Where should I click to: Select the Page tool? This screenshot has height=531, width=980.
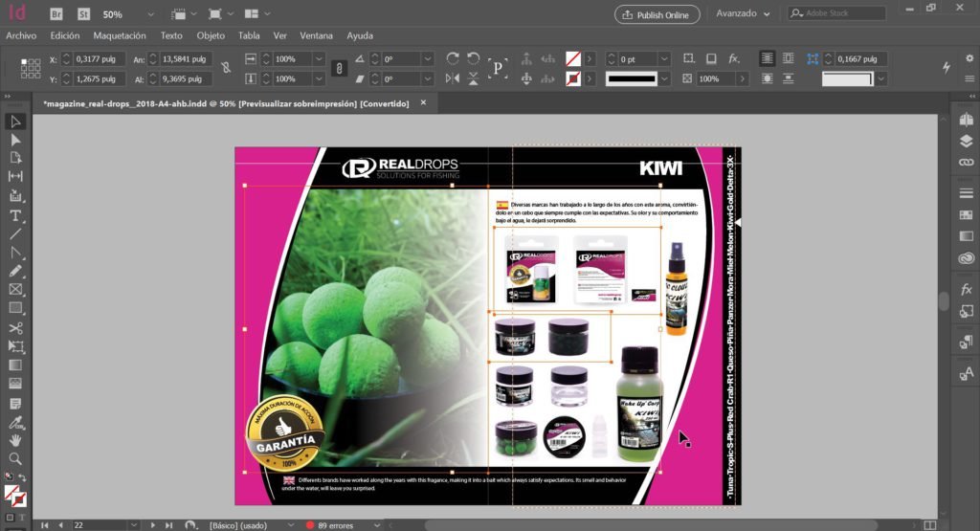pos(15,158)
